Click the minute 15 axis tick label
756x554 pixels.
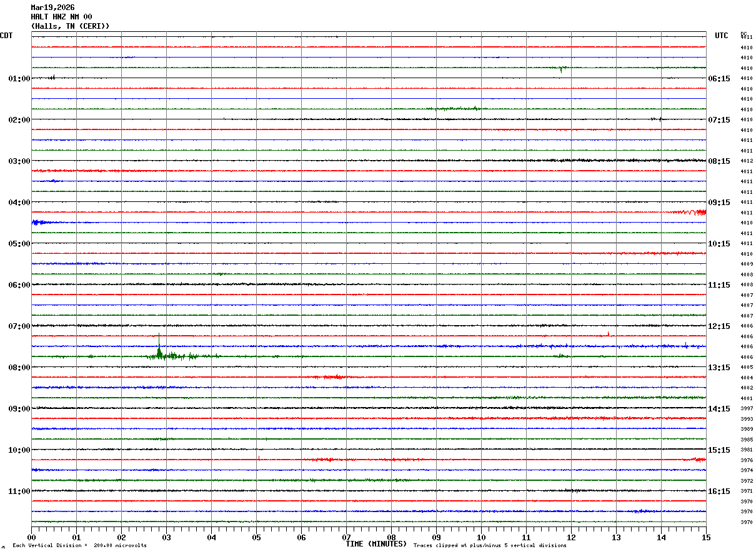[x=706, y=537]
